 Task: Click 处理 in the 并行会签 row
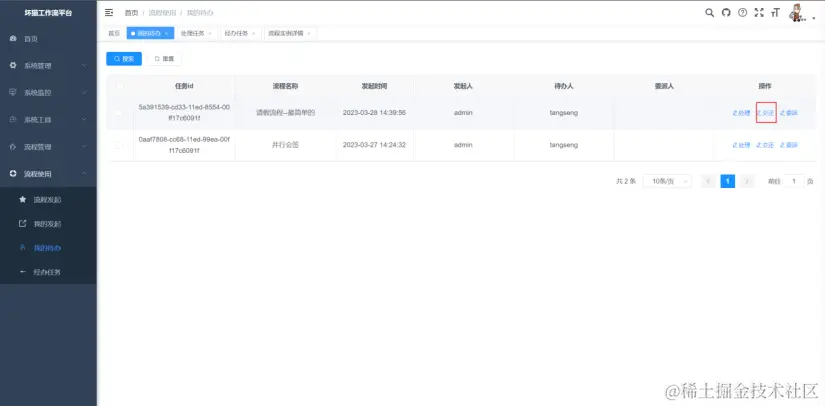(741, 145)
